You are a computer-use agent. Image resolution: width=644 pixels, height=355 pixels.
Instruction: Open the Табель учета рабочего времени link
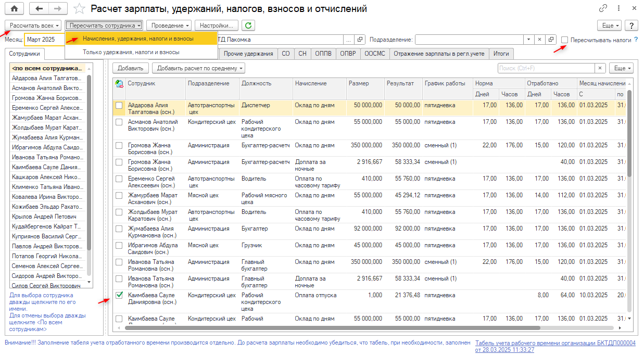[555, 346]
